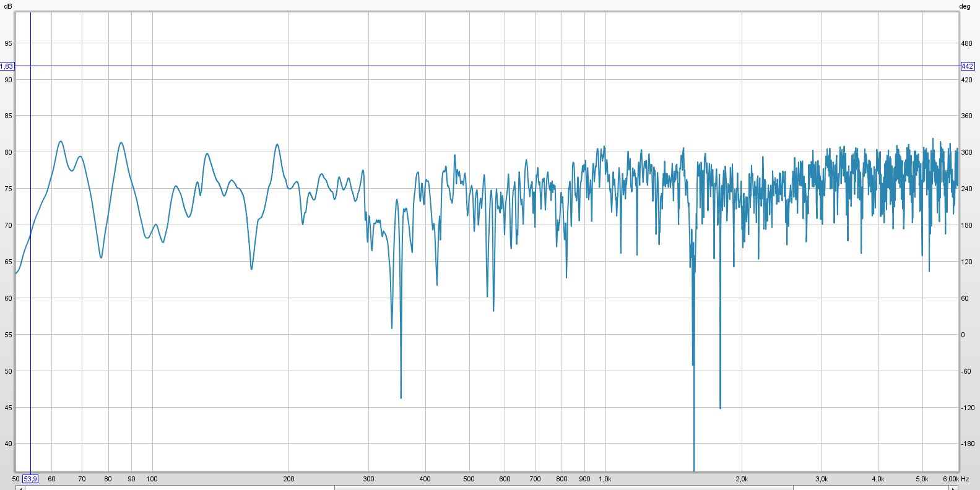980x490 pixels.
Task: Click the 40 label on the dB axis
Action: tap(8, 444)
